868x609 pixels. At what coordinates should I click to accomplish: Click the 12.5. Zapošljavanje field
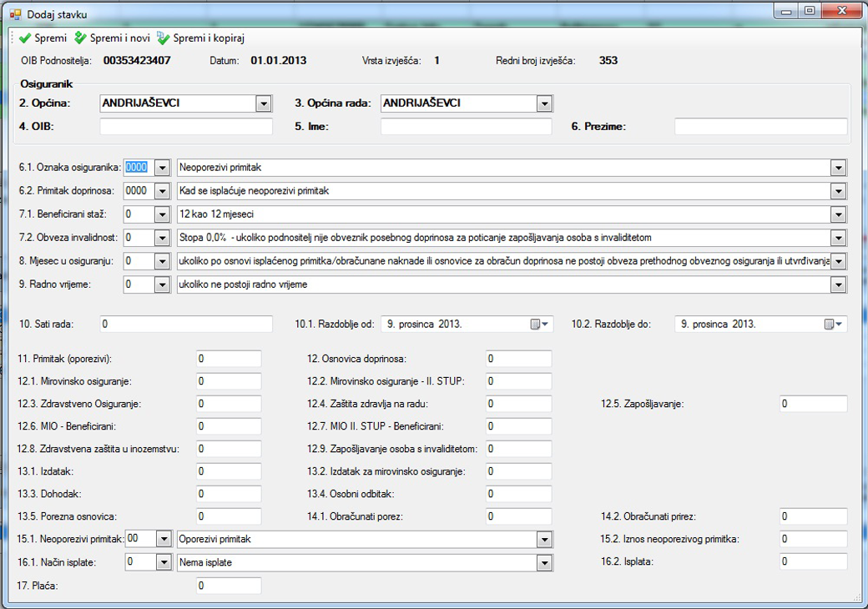[x=813, y=404]
